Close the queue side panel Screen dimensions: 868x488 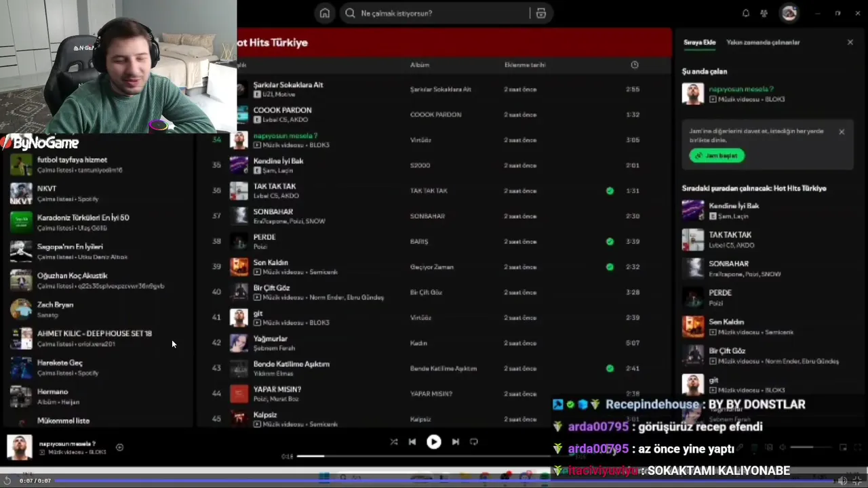coord(850,42)
